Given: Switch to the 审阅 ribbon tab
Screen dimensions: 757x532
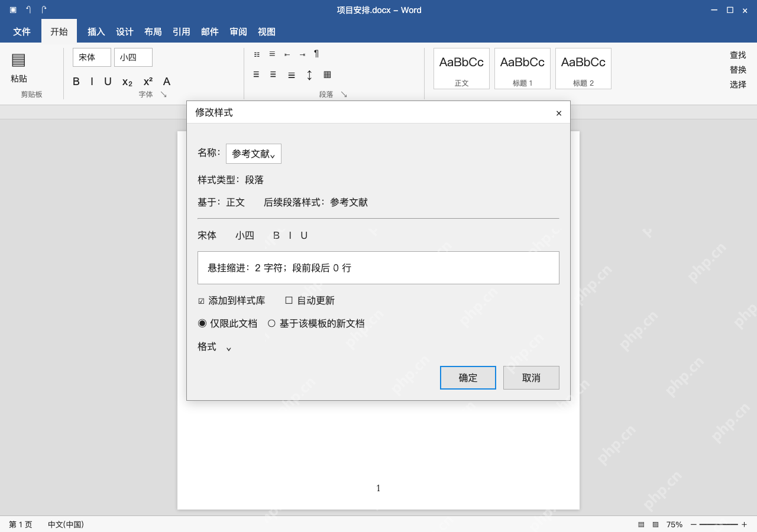Looking at the screenshot, I should click(x=238, y=32).
